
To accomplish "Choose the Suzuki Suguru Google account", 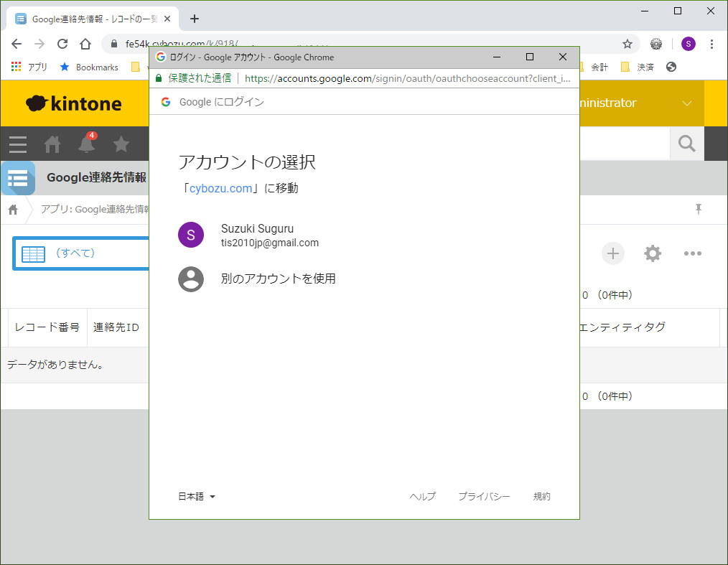I will click(364, 235).
